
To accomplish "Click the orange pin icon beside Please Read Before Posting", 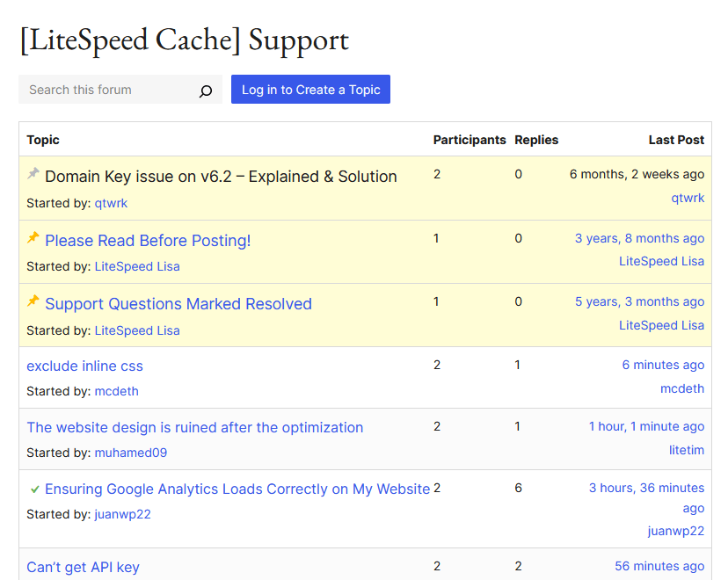I will [x=33, y=237].
